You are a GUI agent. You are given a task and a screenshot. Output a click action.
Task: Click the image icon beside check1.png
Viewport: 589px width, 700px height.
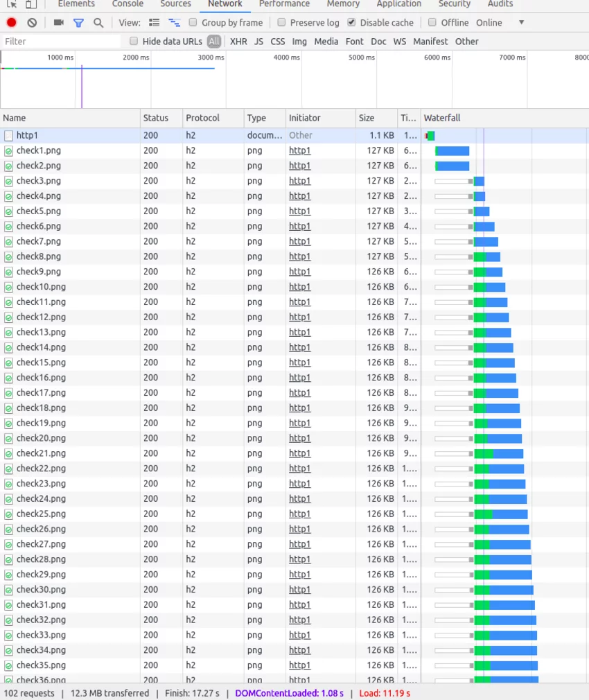coord(8,151)
